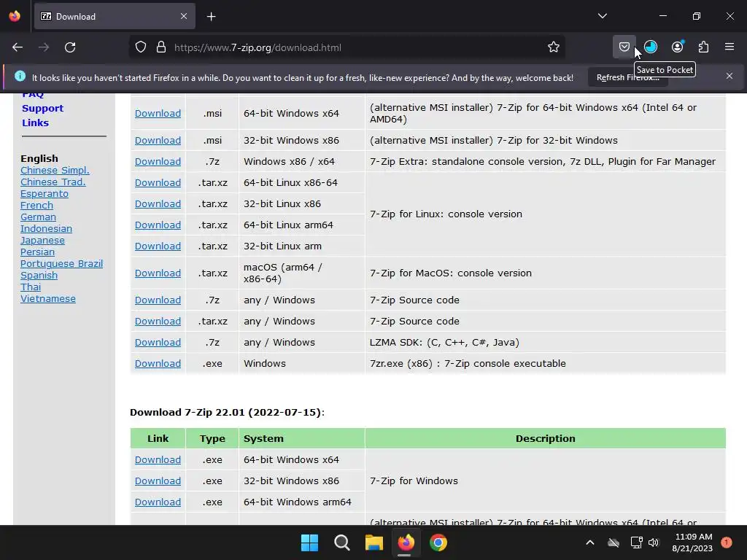Select the Download tab
Screen dimensions: 747x560
(115, 16)
